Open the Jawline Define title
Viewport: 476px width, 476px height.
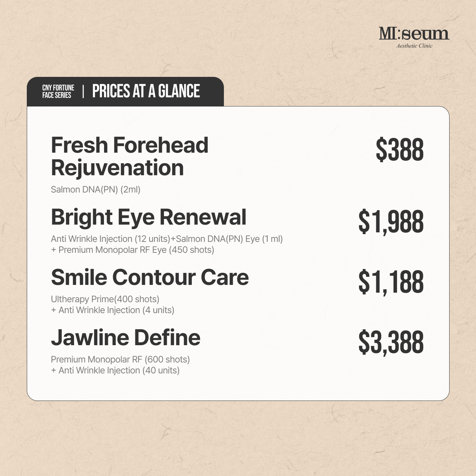coord(126,337)
